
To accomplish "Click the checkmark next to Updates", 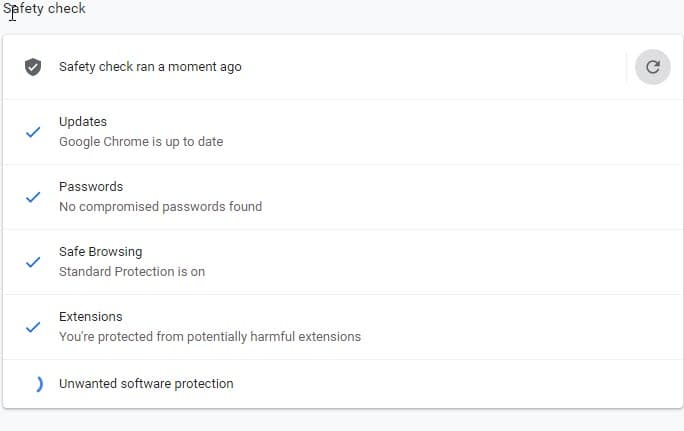I will tap(33, 132).
